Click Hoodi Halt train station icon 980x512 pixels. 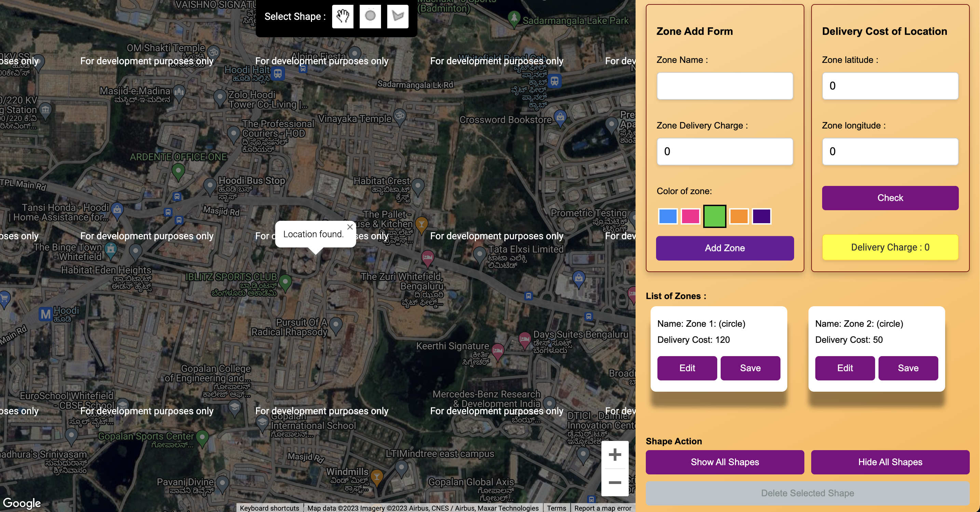pos(278,73)
